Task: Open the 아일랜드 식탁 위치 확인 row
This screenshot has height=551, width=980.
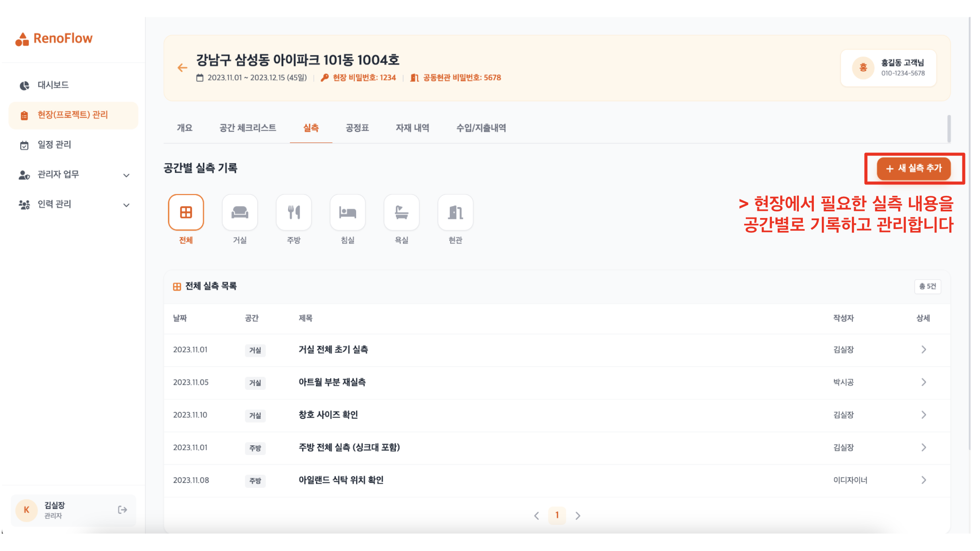Action: click(x=341, y=480)
